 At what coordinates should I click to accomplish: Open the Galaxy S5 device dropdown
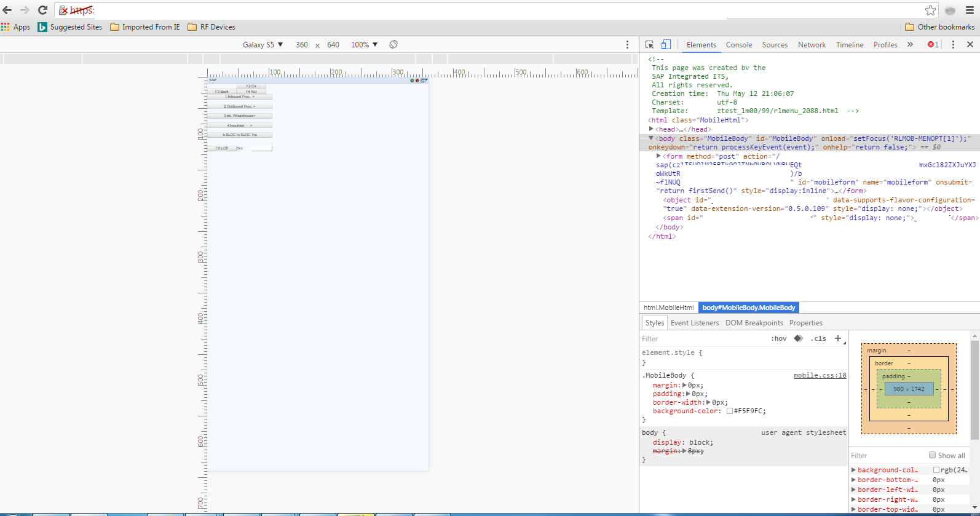pos(263,44)
